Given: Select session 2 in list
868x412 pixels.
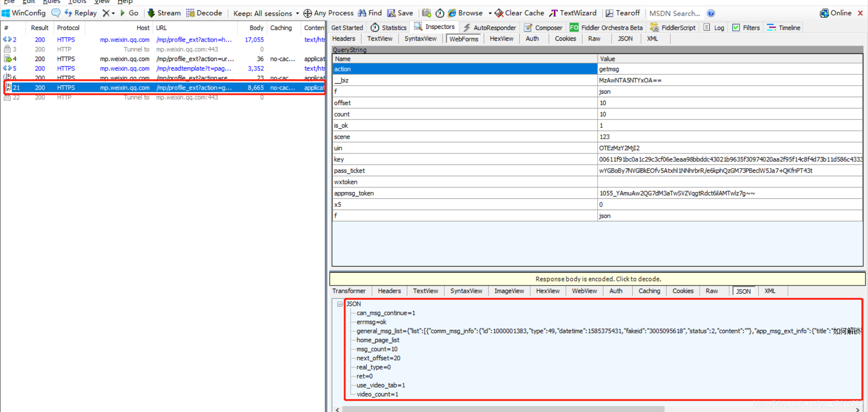Looking at the screenshot, I should click(163, 40).
